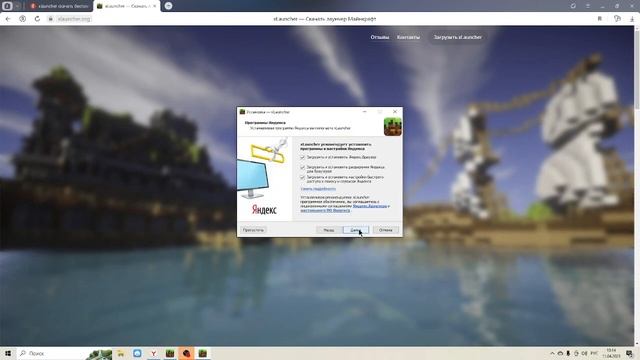This screenshot has height=360, width=640.
Task: Click the Yandex home icon beside back
Action: click(22, 19)
